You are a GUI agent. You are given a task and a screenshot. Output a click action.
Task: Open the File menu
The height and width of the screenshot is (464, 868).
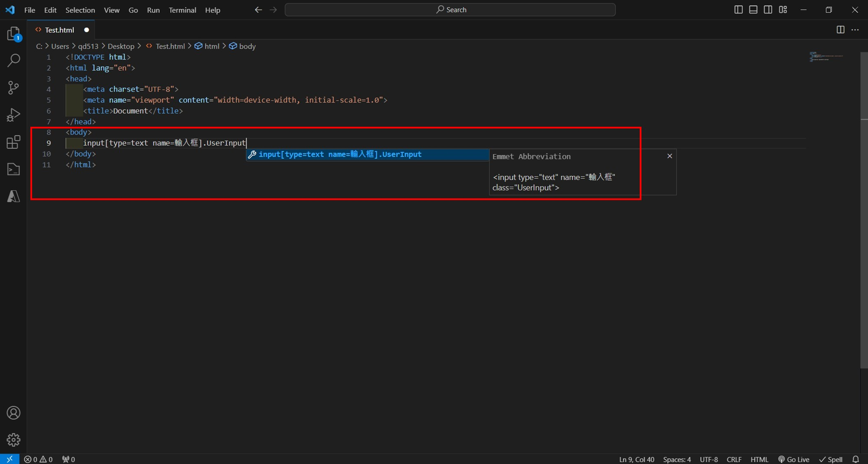pyautogui.click(x=30, y=10)
